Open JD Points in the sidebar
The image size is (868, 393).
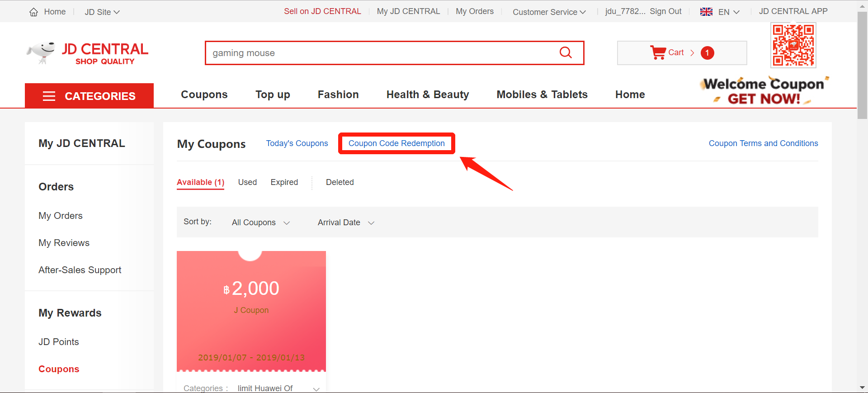[59, 342]
